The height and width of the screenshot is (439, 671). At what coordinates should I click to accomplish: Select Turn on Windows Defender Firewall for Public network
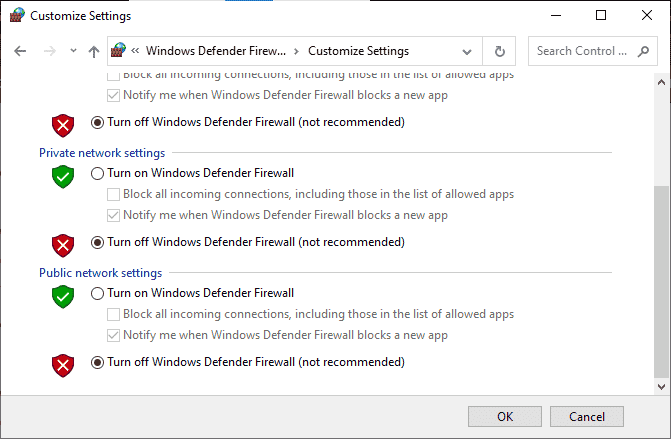97,293
